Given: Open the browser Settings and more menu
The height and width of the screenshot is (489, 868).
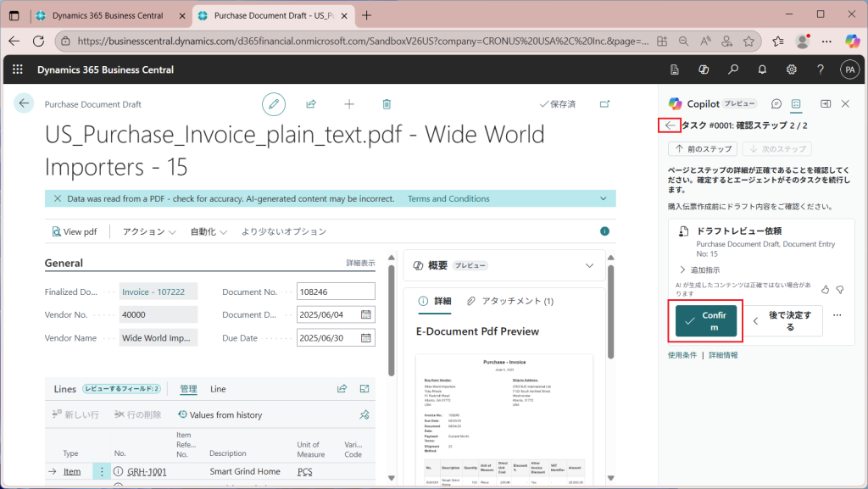Looking at the screenshot, I should 826,41.
